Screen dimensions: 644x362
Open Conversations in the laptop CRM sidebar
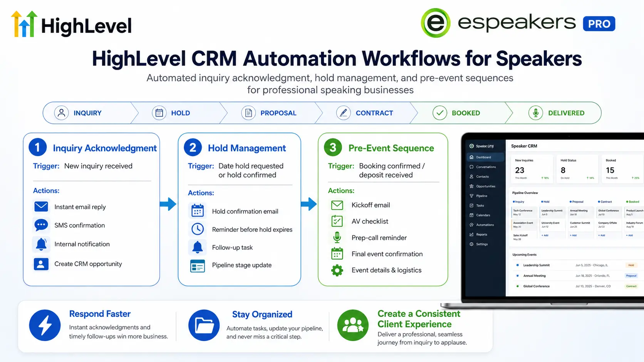point(485,167)
